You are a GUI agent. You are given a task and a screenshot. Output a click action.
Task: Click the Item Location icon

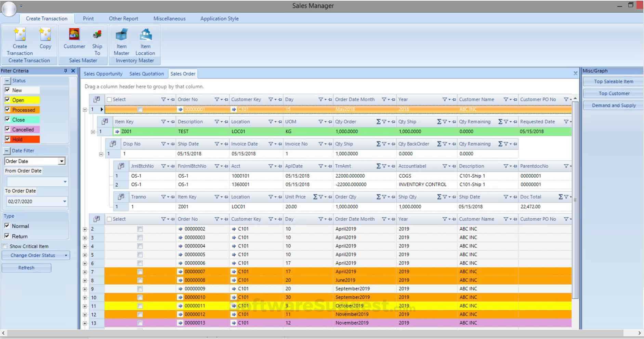pyautogui.click(x=145, y=38)
